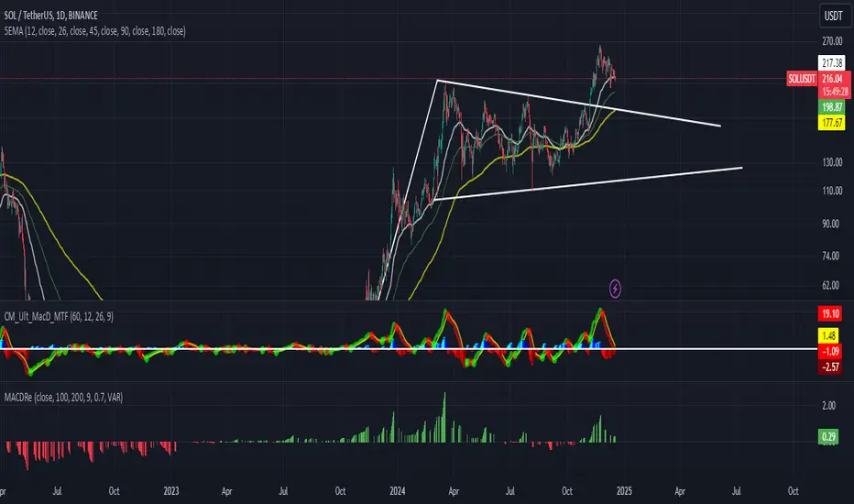Viewport: 854px width, 504px height.
Task: Click the 1.48 yellow MACD value label
Action: [830, 335]
